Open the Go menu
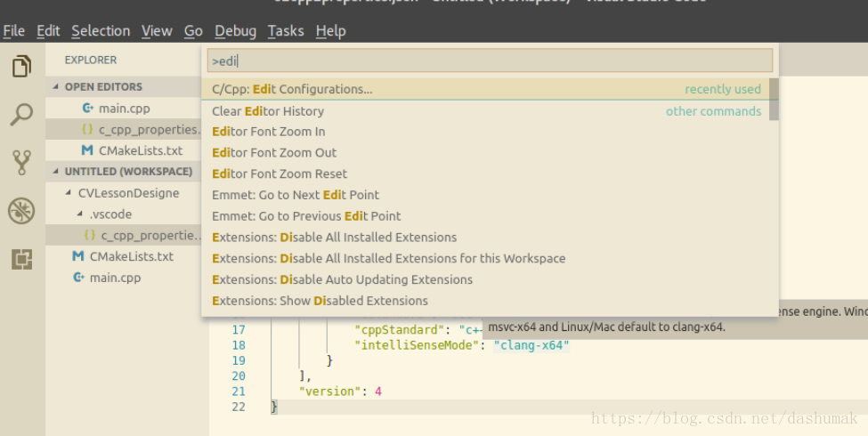 pyautogui.click(x=193, y=31)
